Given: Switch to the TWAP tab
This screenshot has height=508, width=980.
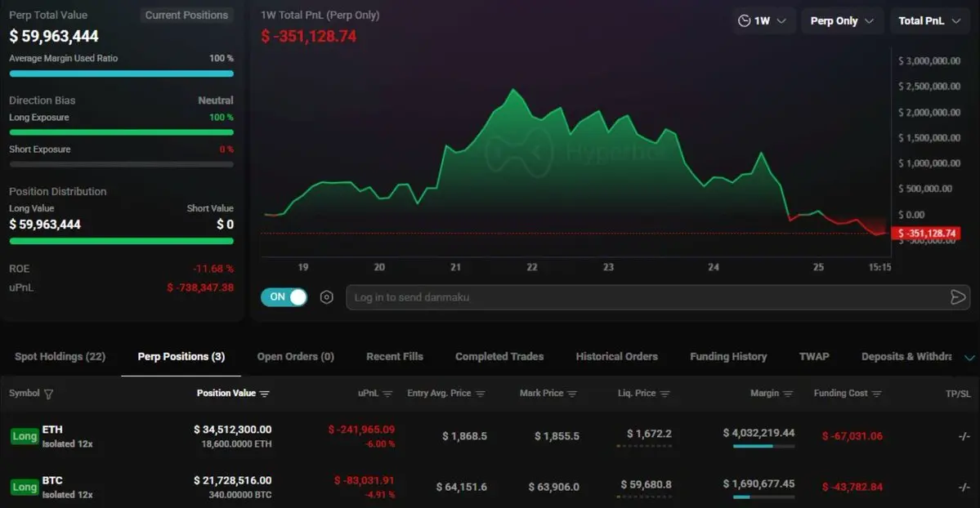Looking at the screenshot, I should click(814, 356).
